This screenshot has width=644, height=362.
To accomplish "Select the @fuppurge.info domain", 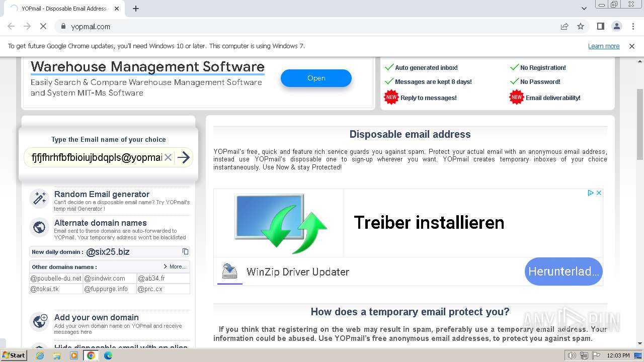I will (109, 289).
